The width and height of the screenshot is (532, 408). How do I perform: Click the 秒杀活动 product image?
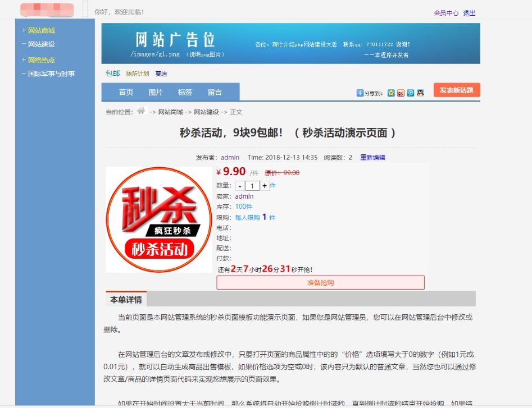(x=159, y=219)
